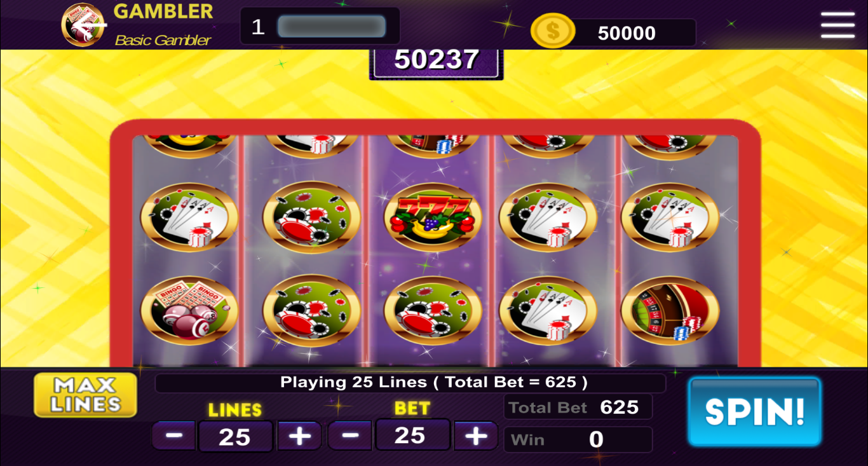Select the 777 fruit slot symbol
The width and height of the screenshot is (868, 466).
pos(433,217)
